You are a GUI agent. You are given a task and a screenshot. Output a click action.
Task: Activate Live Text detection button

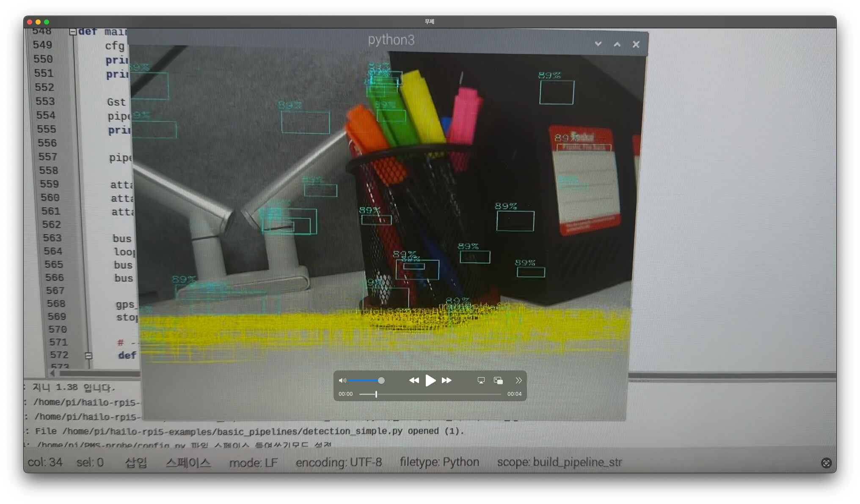tap(826, 463)
